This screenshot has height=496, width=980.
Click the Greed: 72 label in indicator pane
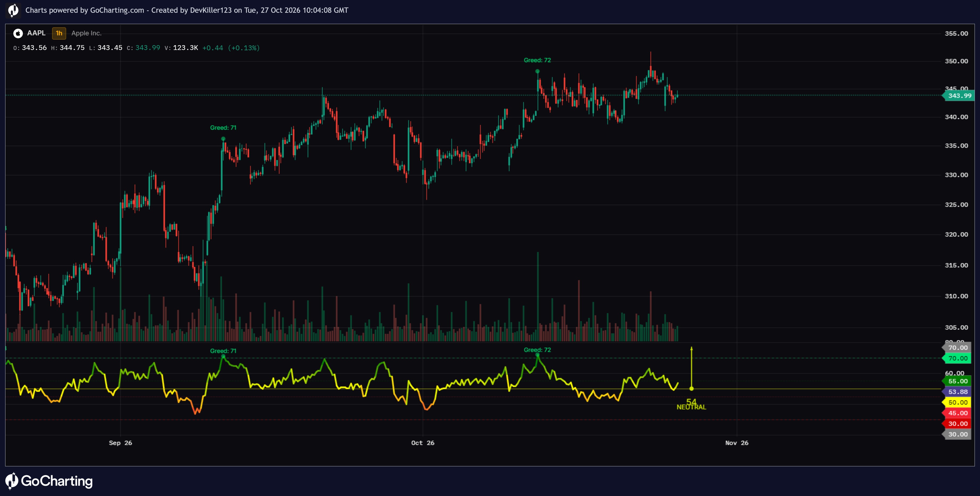pyautogui.click(x=537, y=350)
